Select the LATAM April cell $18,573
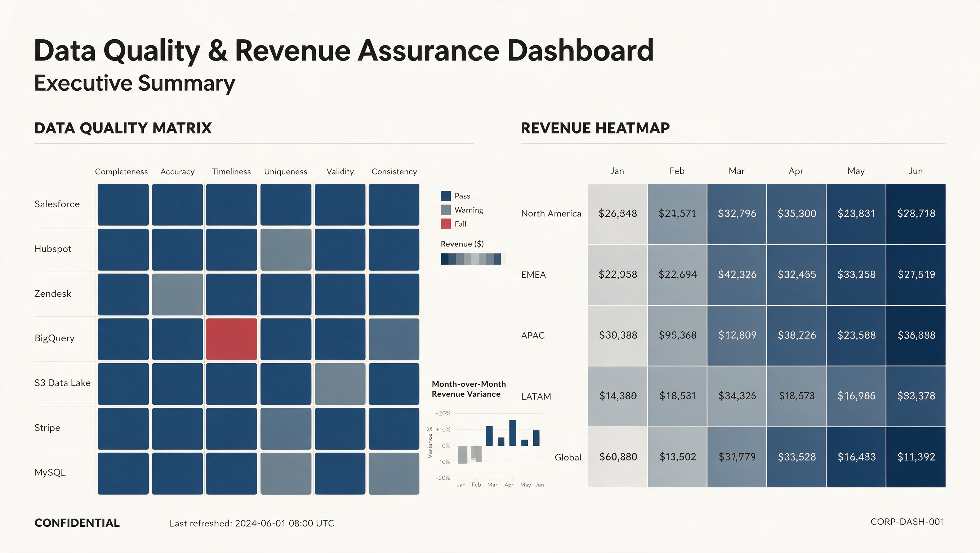The width and height of the screenshot is (980, 553). tap(797, 396)
